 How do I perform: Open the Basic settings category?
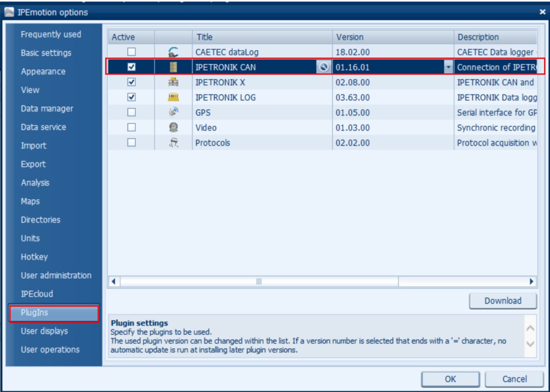[46, 53]
